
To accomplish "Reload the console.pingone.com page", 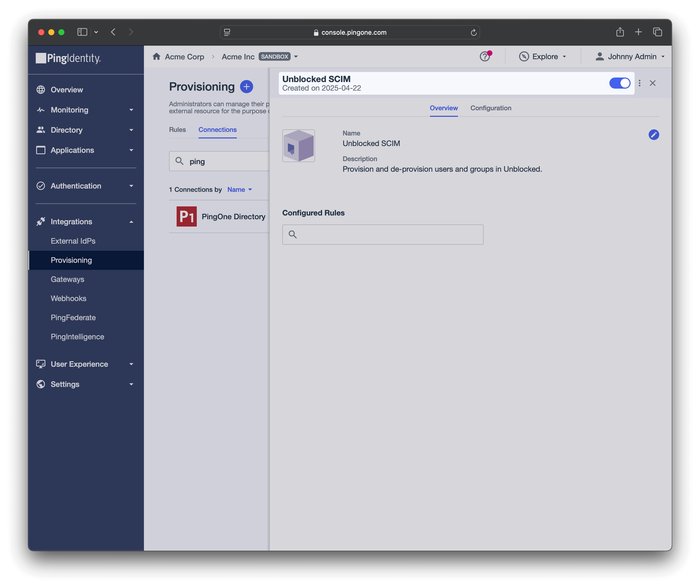I will (473, 32).
